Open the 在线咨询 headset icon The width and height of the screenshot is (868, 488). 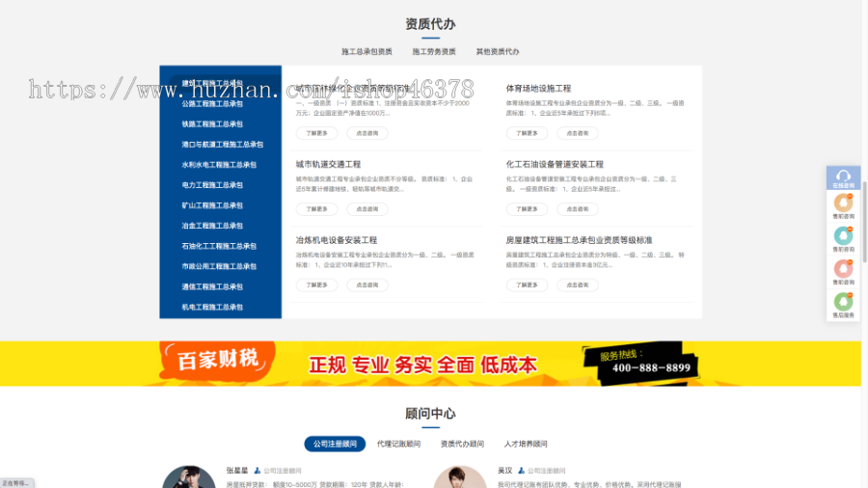[843, 178]
